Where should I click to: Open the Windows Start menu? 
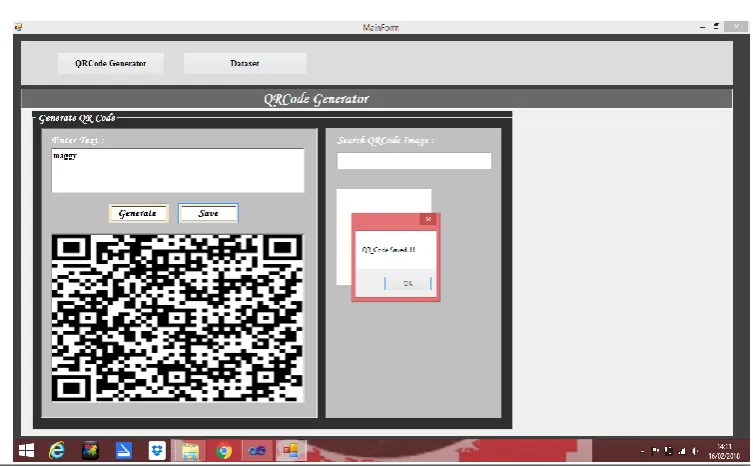[x=26, y=451]
